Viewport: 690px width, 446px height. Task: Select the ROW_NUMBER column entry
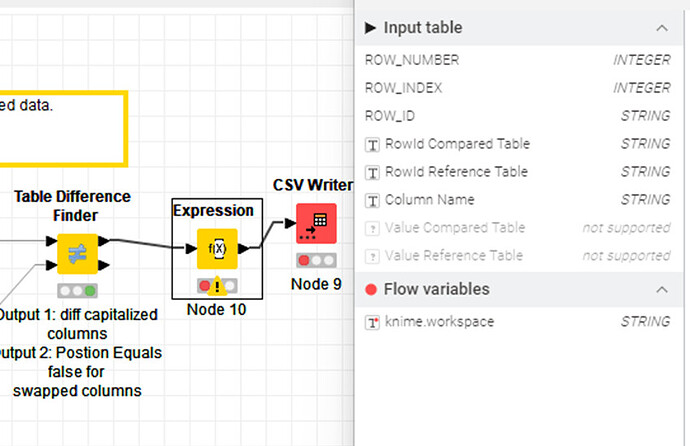click(x=412, y=60)
